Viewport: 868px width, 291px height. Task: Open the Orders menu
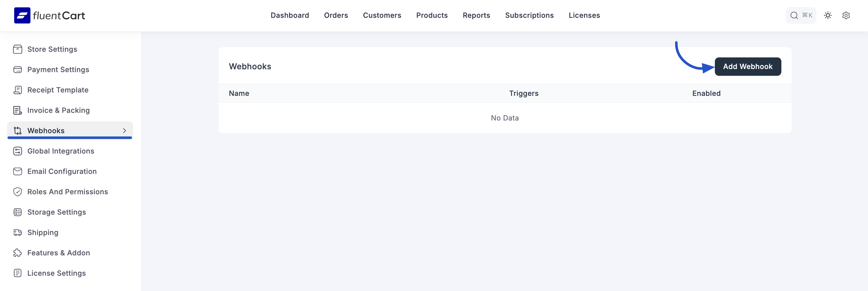pos(335,16)
